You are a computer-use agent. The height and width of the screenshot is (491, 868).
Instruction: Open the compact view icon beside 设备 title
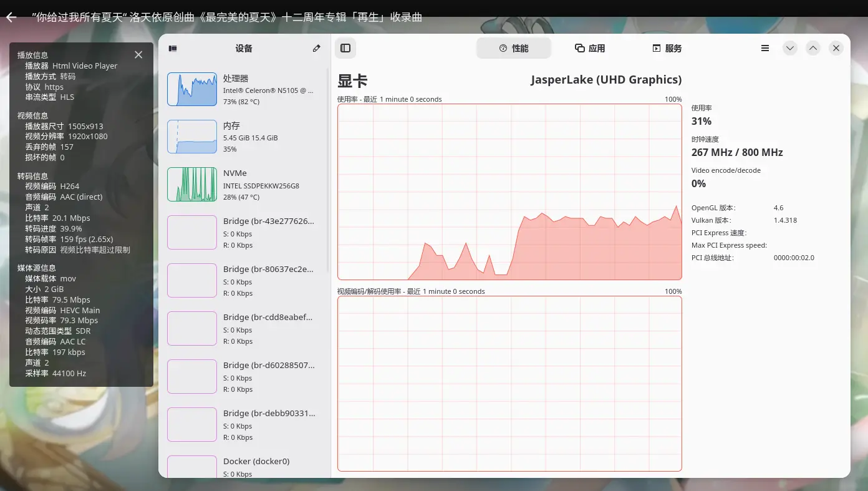(173, 48)
